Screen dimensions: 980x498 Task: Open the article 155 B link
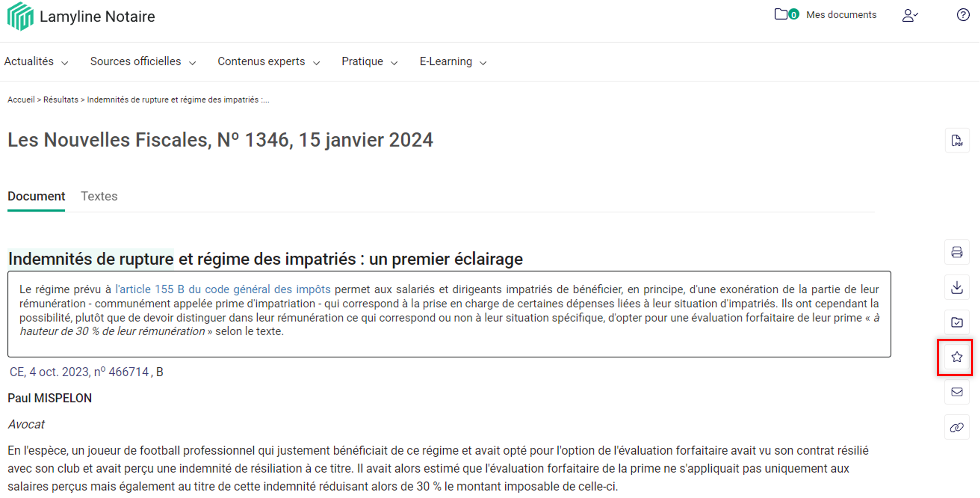[x=223, y=289]
